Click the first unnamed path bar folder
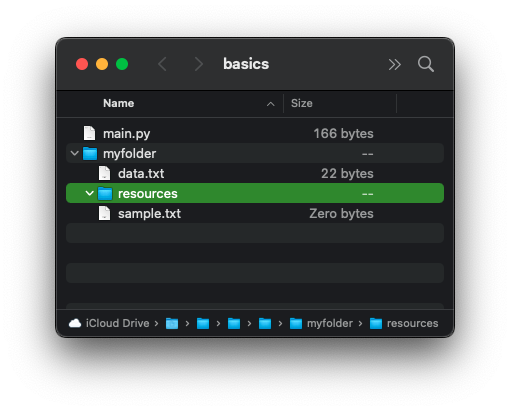The height and width of the screenshot is (411, 510). [x=172, y=323]
